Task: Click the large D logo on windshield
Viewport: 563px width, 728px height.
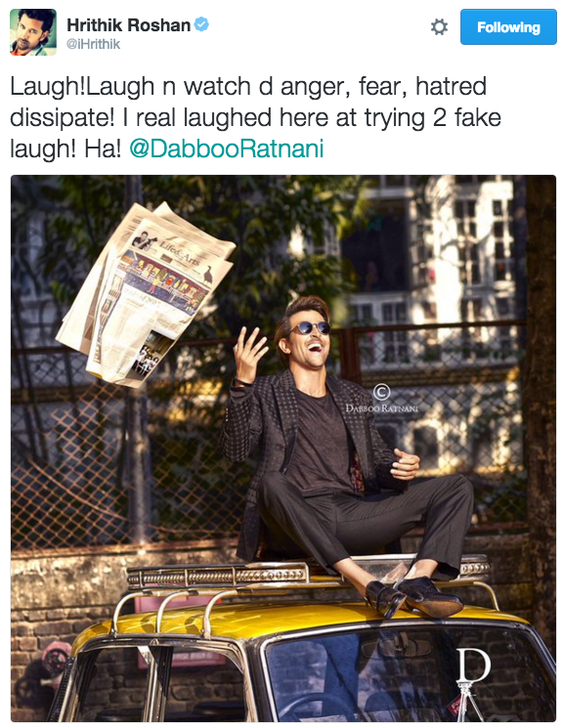Action: tap(473, 665)
